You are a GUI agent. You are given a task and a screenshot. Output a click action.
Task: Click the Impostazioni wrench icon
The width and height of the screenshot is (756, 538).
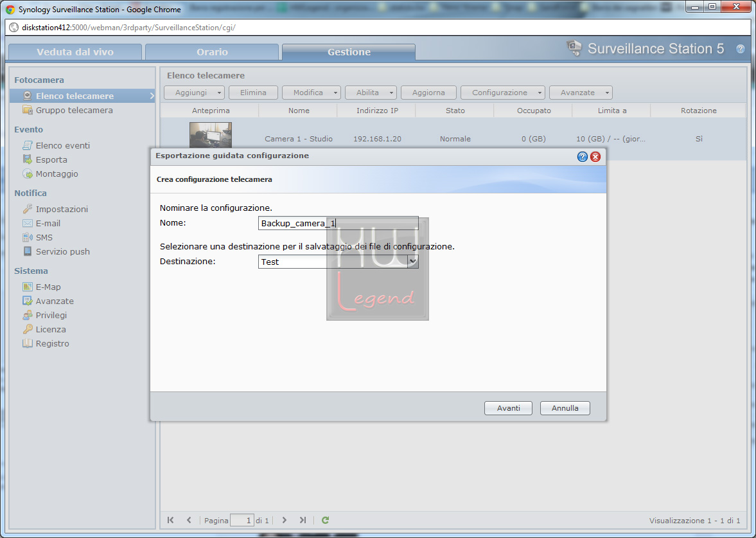point(28,209)
